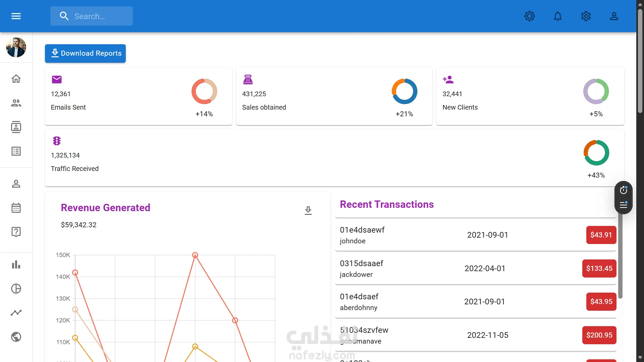Open the team members sidebar icon
Viewport: 644px width, 362px height.
(16, 103)
